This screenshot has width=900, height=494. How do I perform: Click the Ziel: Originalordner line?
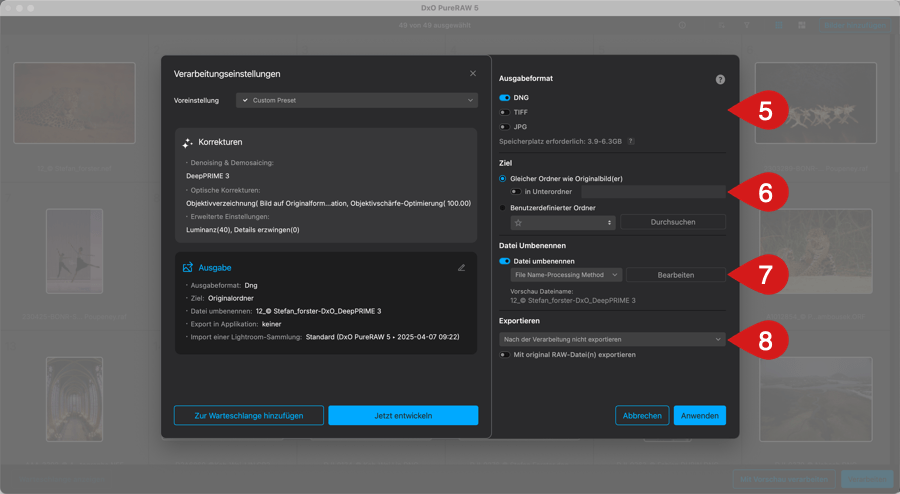click(x=222, y=298)
